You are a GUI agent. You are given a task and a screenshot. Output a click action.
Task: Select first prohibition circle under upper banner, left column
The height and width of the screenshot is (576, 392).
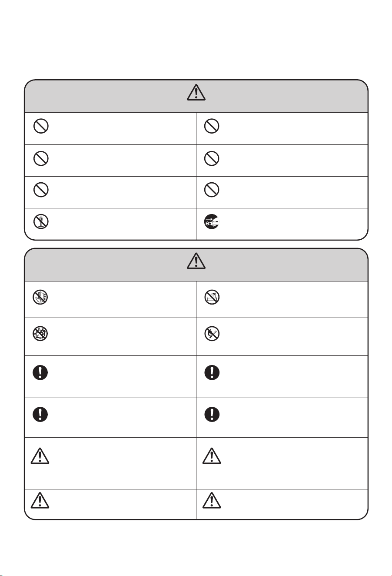click(x=40, y=126)
